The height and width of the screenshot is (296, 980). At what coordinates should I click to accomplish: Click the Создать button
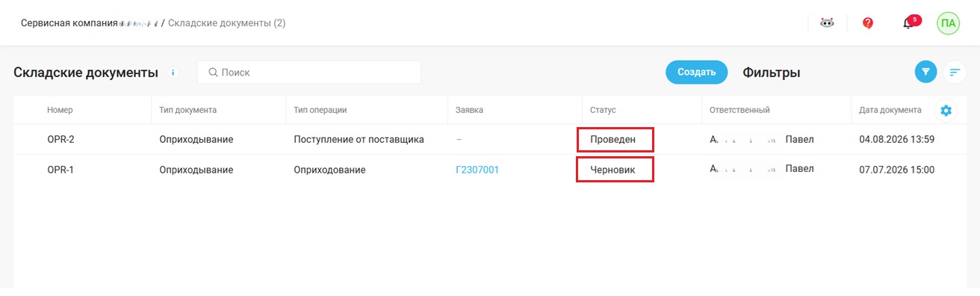point(697,72)
